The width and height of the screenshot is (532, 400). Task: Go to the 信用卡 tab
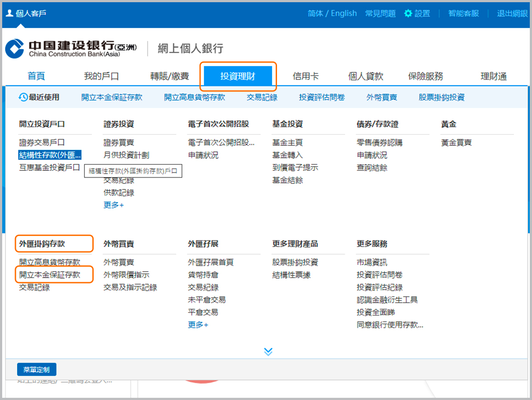[306, 76]
